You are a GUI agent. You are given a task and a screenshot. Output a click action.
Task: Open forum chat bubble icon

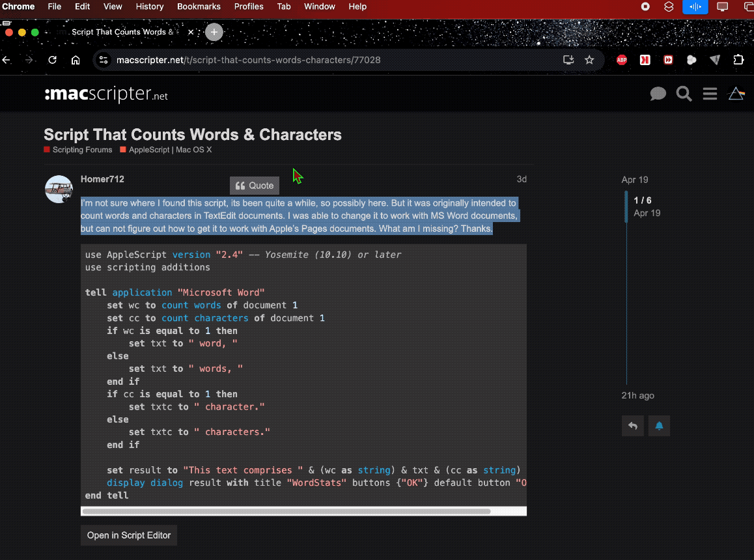tap(658, 94)
